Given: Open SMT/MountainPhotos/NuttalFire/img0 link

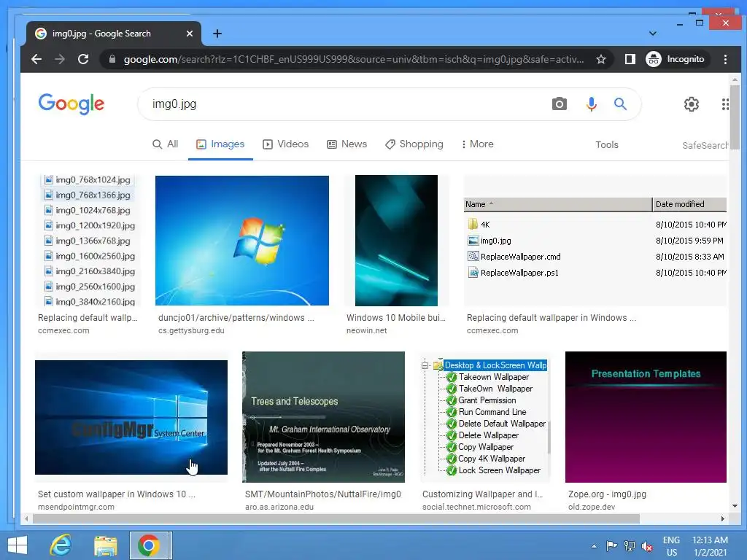Looking at the screenshot, I should (x=323, y=494).
